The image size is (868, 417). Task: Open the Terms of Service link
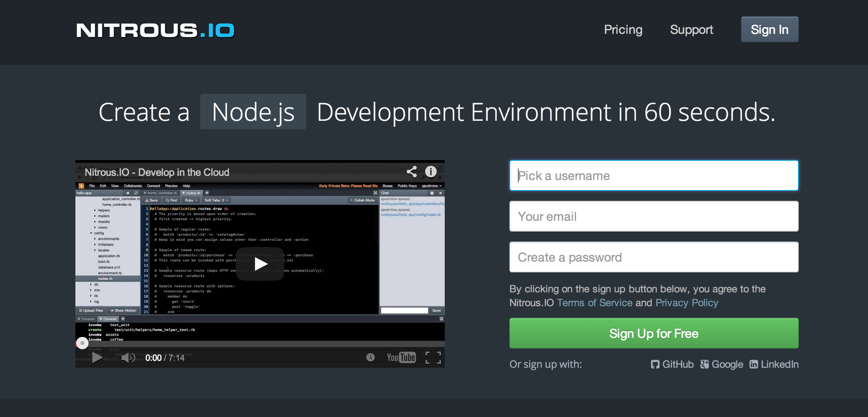pyautogui.click(x=594, y=303)
